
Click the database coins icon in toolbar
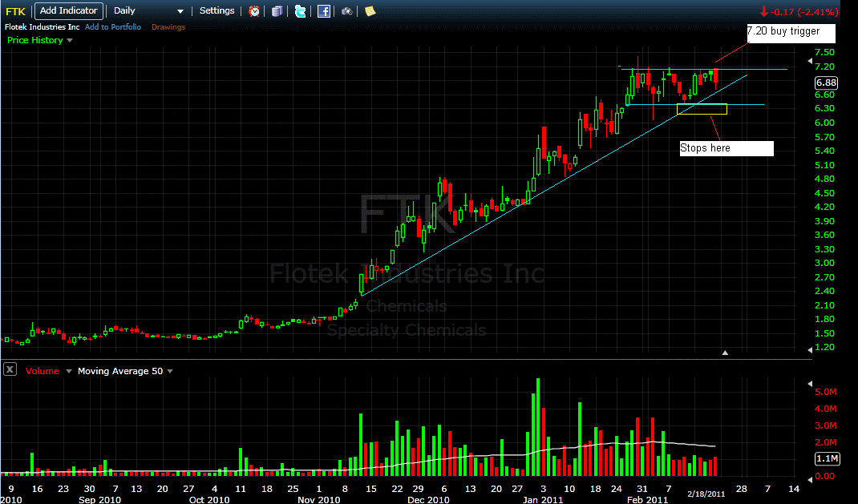pyautogui.click(x=277, y=11)
